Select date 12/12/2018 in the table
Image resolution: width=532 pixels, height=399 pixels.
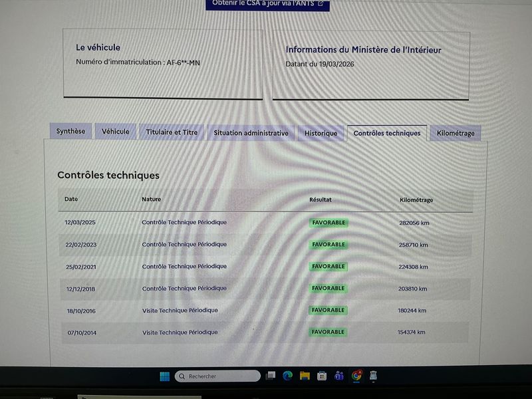tap(80, 289)
